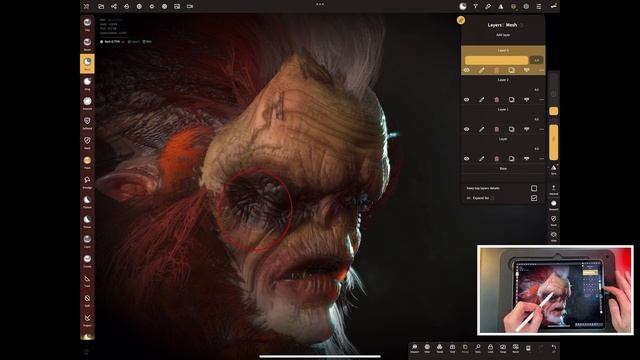640x360 pixels.
Task: Open the files folder menu at top
Action: (101, 6)
